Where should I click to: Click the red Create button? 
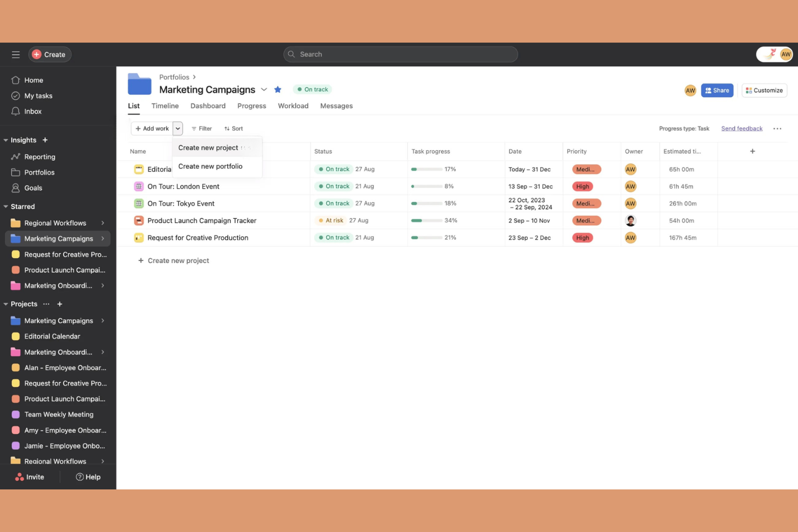[50, 54]
